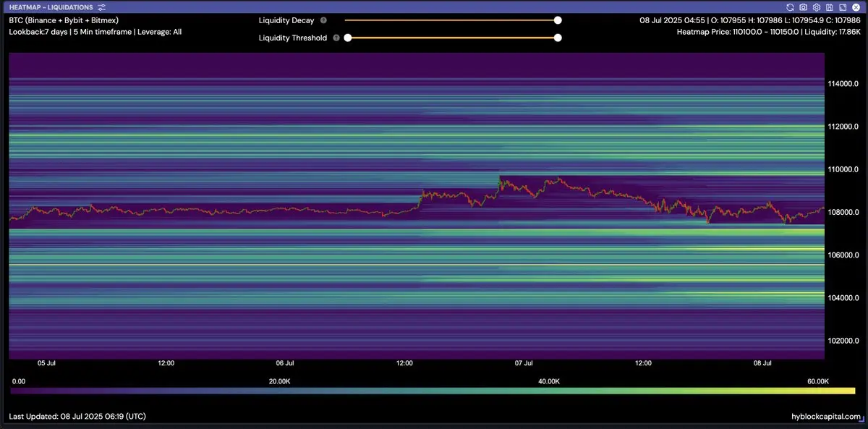Click the Heatmap Price 110100.0 - 110150.0 readout
Screen dimensions: 868x429
(768, 33)
